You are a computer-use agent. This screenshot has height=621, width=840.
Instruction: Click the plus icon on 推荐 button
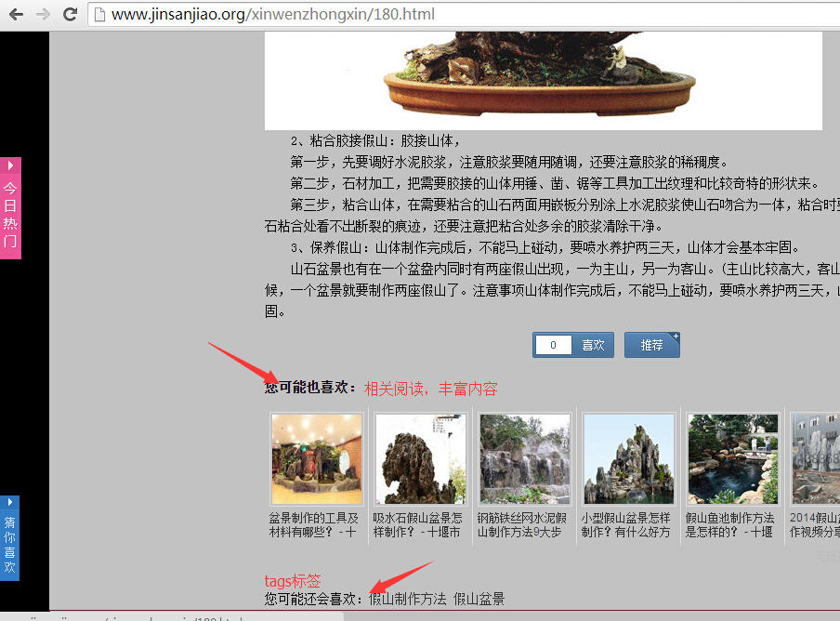(x=676, y=337)
